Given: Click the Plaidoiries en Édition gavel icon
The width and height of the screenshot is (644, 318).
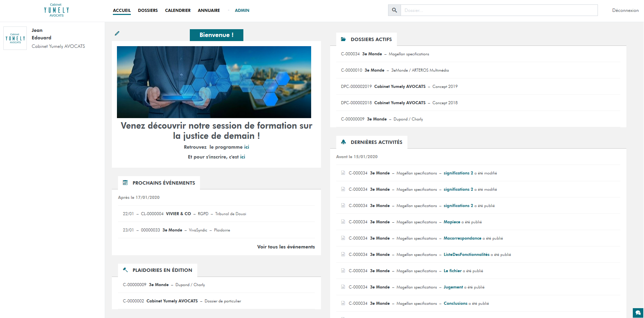Looking at the screenshot, I should (125, 270).
